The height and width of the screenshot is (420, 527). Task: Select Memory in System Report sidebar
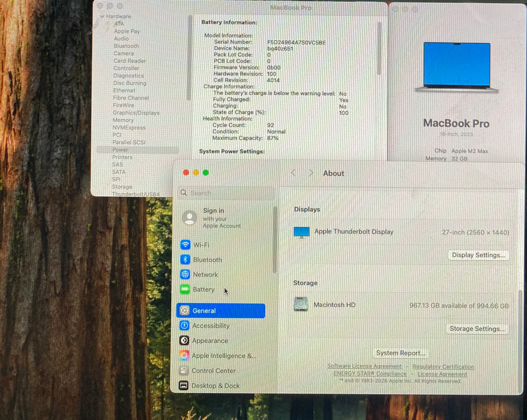point(123,120)
